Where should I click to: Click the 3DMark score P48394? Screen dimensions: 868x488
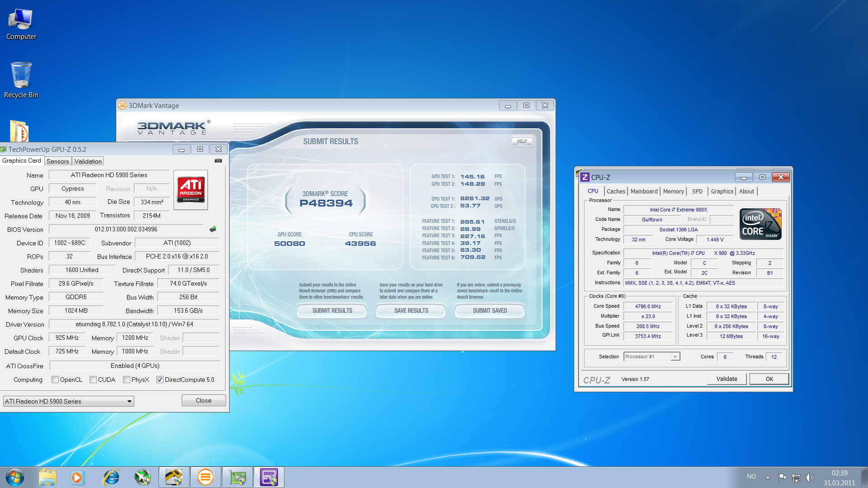[326, 203]
